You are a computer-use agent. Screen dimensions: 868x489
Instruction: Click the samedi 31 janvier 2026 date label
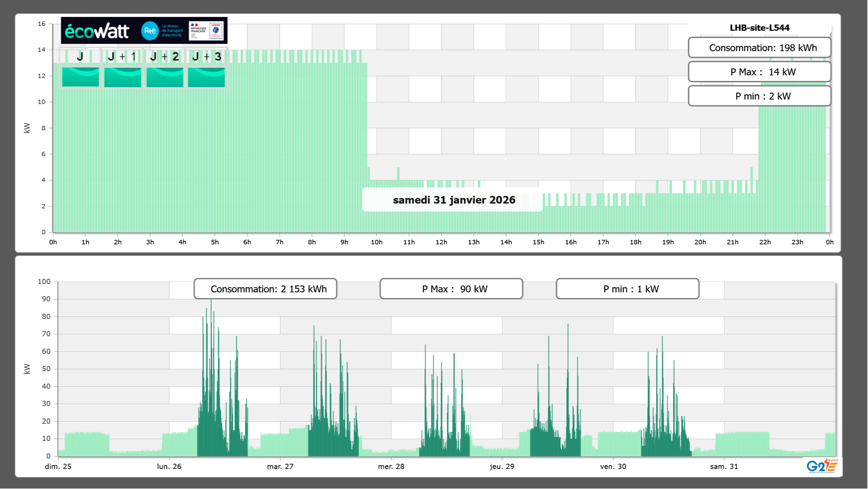coord(454,200)
